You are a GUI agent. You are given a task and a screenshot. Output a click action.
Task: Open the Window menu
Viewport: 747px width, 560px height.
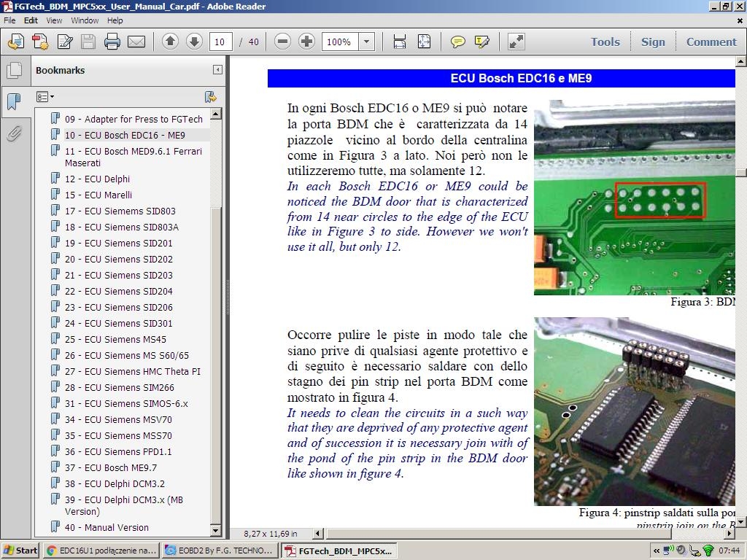point(85,20)
